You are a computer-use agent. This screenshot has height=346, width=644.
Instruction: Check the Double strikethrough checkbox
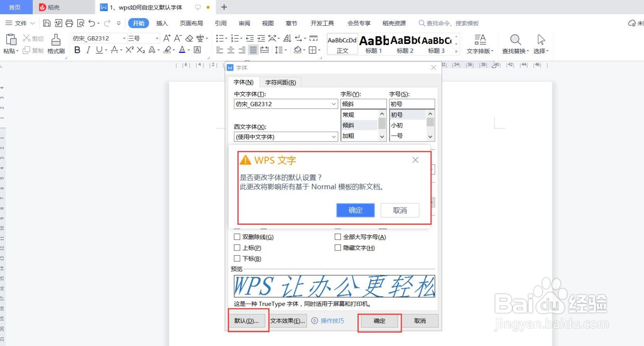pos(237,237)
